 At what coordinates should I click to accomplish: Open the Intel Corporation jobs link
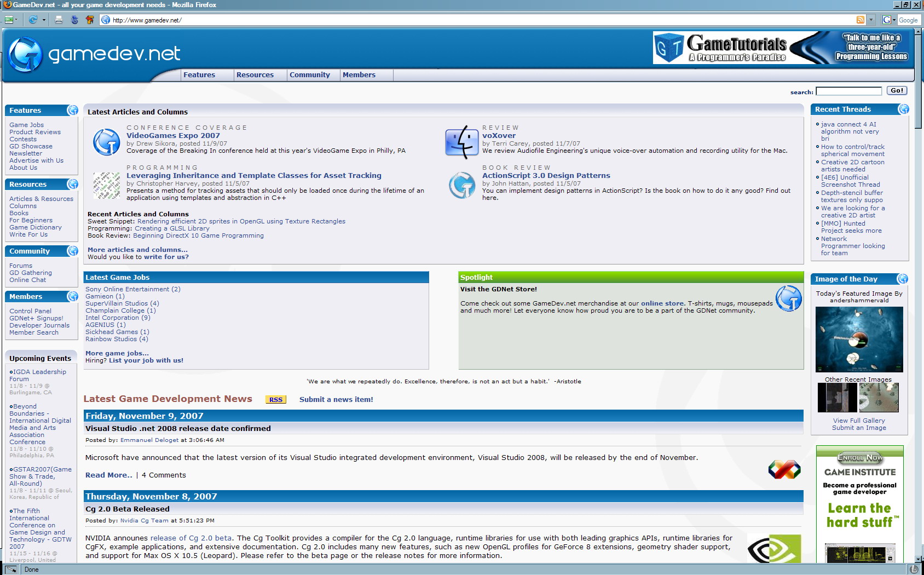118,318
